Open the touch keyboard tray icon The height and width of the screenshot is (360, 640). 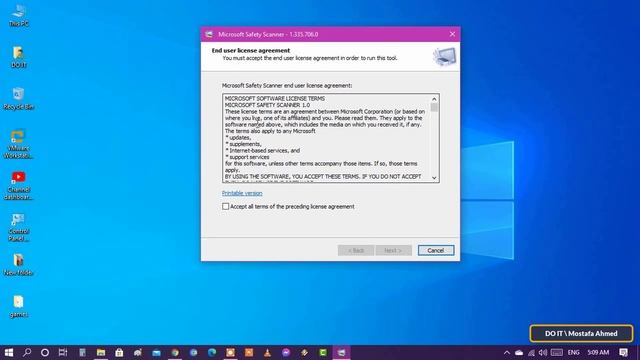[x=557, y=353]
